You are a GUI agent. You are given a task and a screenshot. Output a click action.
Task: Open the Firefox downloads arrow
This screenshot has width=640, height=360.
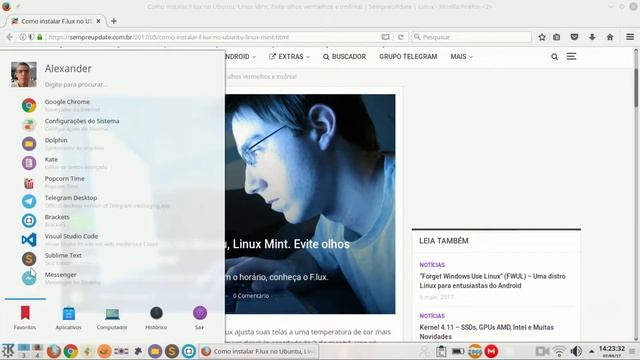pyautogui.click(x=592, y=37)
